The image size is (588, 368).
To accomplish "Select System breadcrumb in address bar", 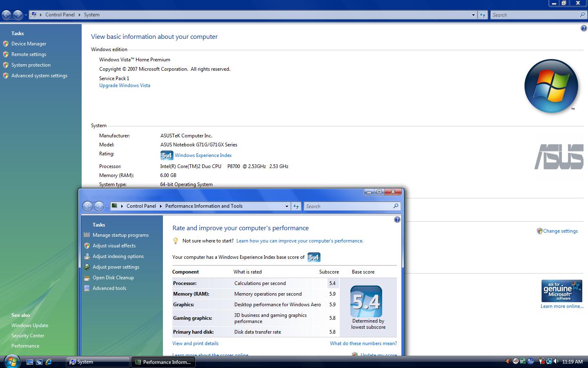I will [x=92, y=15].
